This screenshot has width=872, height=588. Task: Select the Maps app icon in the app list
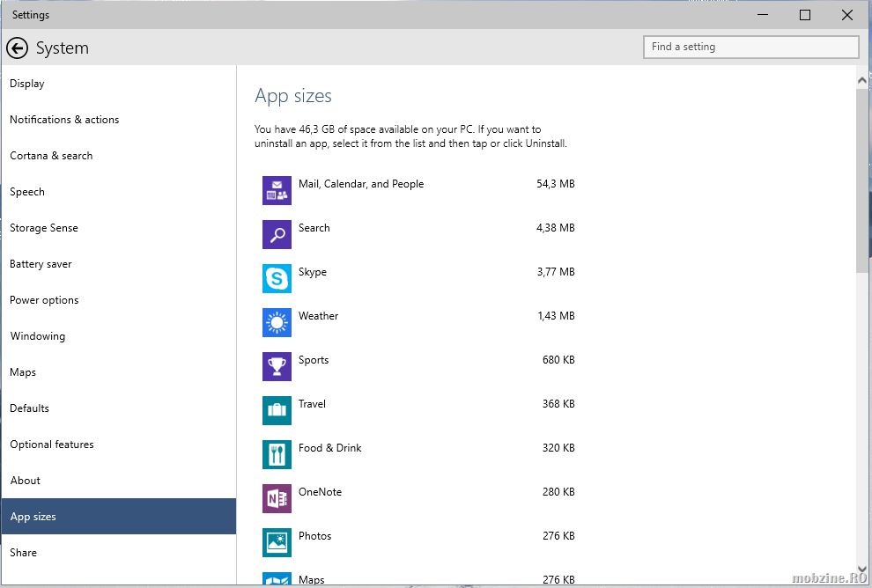coord(277,578)
